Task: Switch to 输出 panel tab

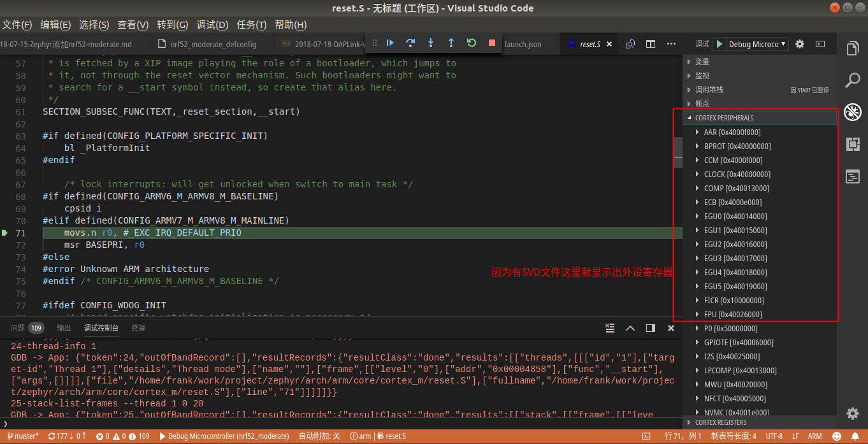Action: click(x=64, y=328)
